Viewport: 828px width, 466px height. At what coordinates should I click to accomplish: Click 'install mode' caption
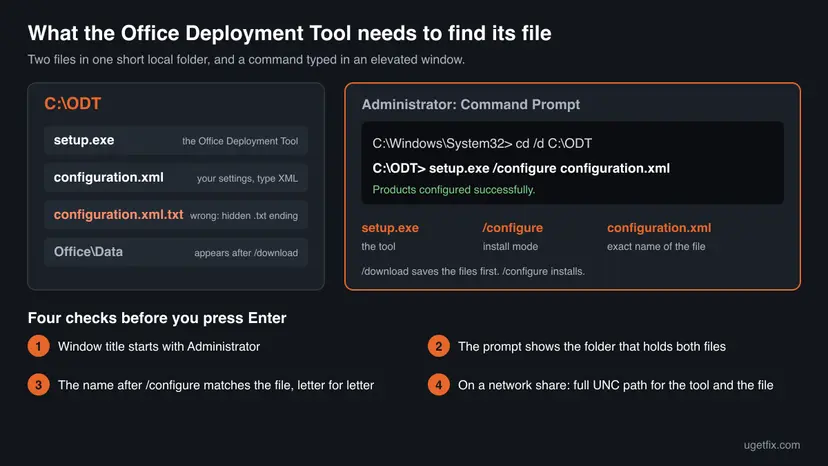[x=510, y=246]
